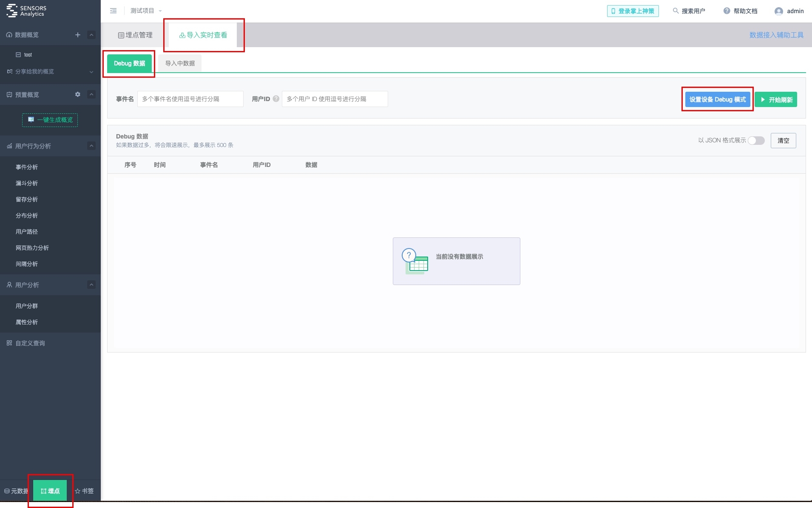
Task: Click the 开始刷新 button
Action: (x=776, y=100)
